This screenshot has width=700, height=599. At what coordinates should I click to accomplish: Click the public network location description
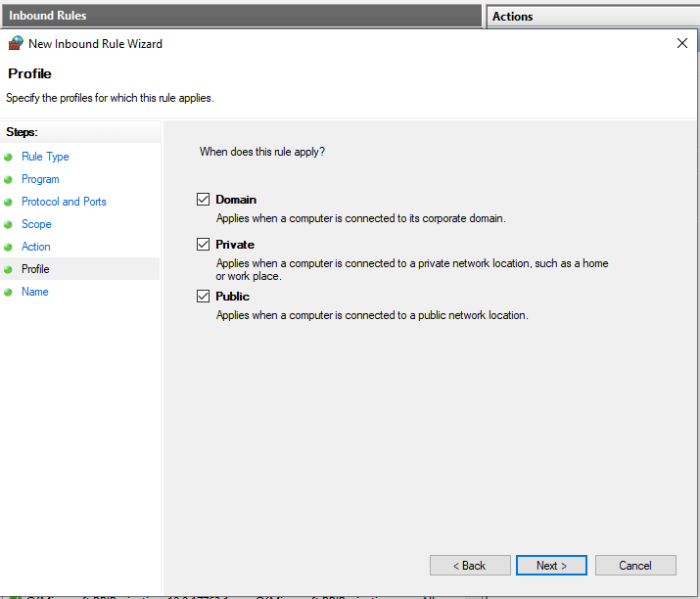click(x=372, y=315)
